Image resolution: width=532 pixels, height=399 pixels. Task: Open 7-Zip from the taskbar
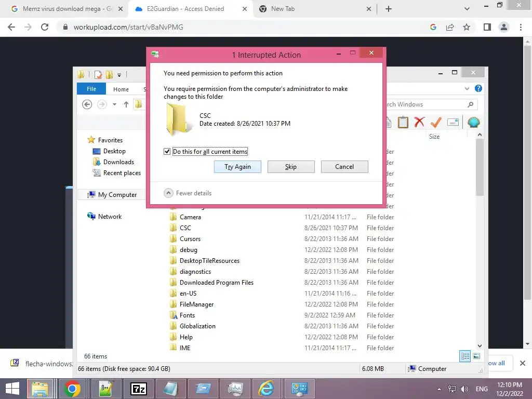[x=138, y=389]
